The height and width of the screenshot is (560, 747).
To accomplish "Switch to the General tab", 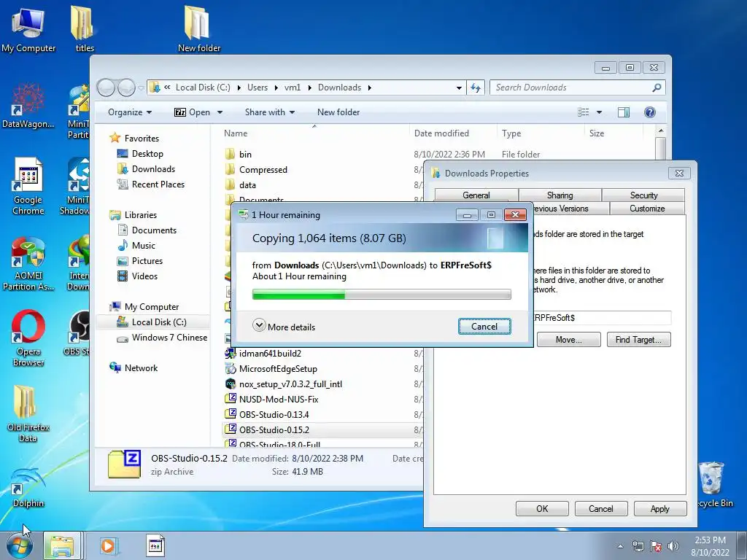I will pos(476,195).
